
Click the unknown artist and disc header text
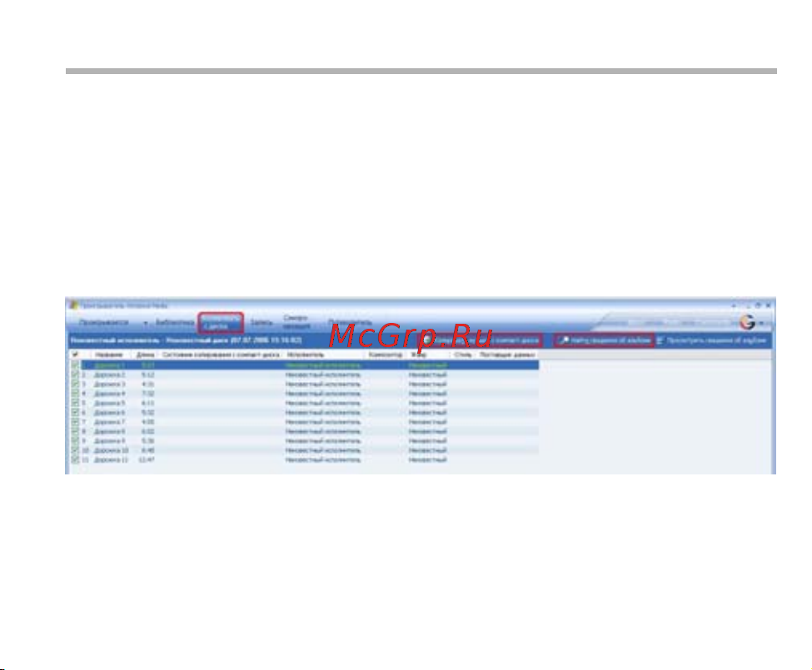pos(186,340)
